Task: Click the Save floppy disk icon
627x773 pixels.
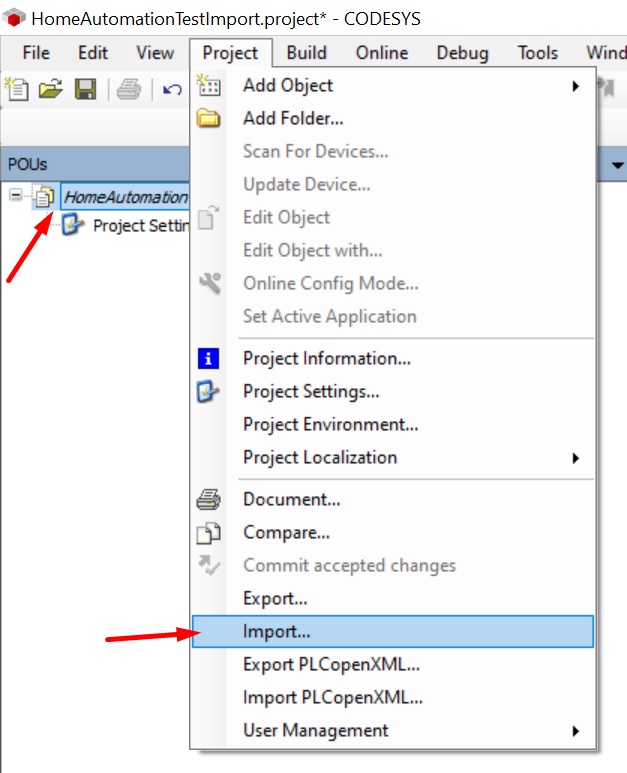Action: 85,90
